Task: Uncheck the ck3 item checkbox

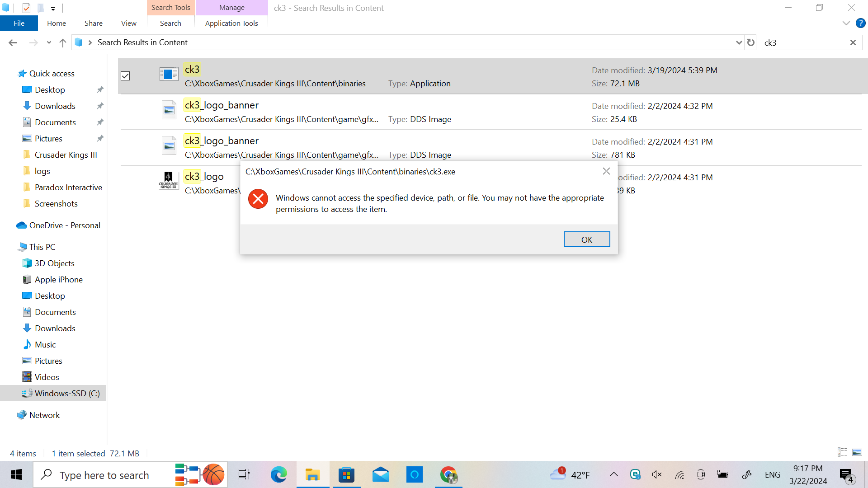Action: click(x=125, y=76)
